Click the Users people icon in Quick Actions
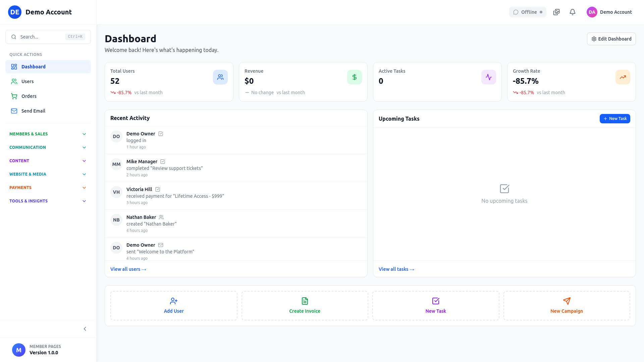 coord(14,81)
